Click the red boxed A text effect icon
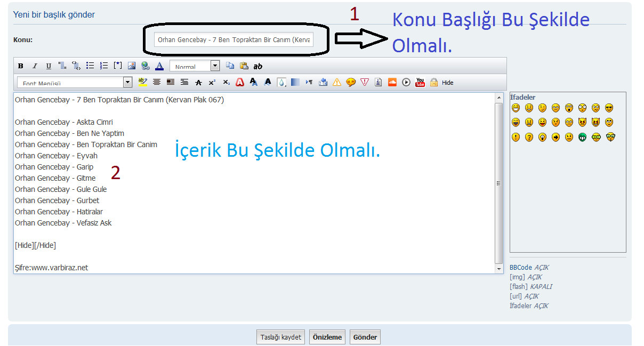 (x=240, y=82)
